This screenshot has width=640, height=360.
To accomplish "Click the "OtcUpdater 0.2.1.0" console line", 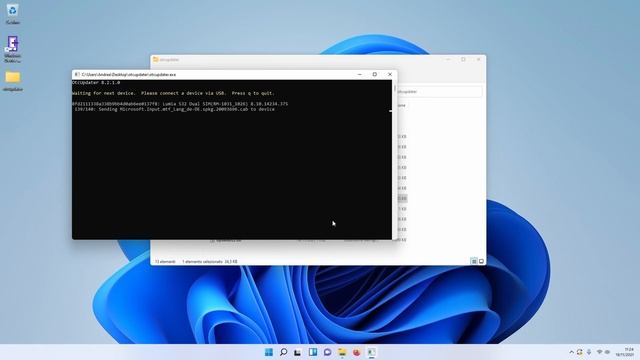I will (x=96, y=82).
